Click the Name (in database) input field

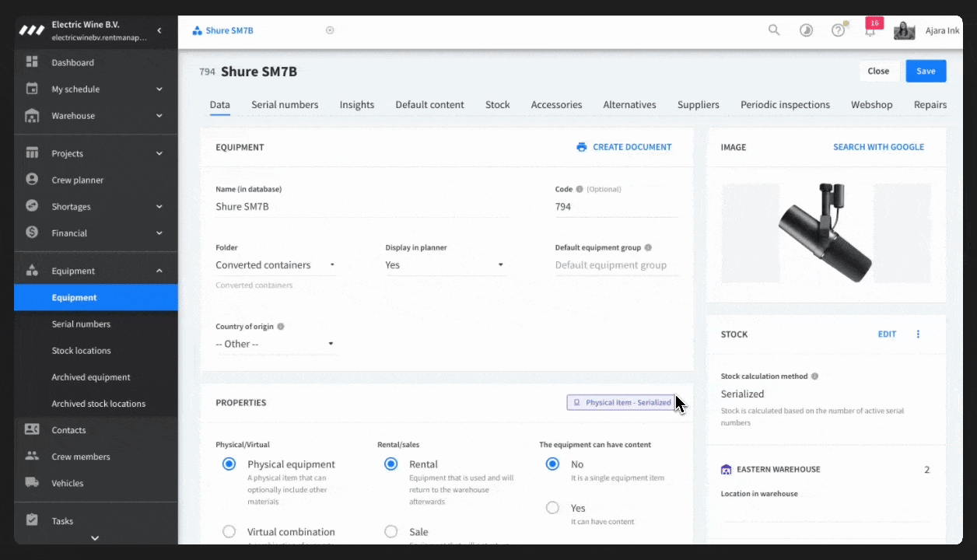click(x=362, y=207)
